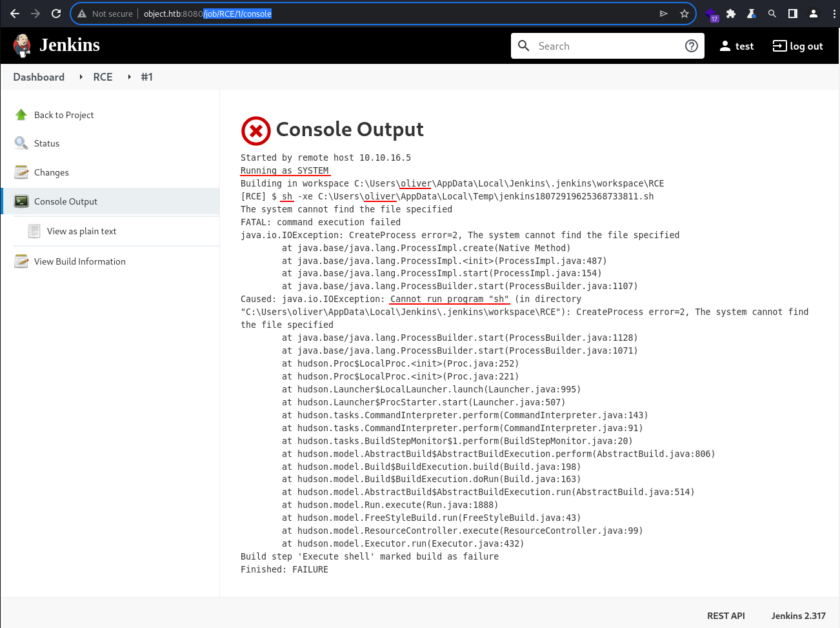Screen dimensions: 840x628
Task: Open the RCE breadcrumb
Action: click(x=103, y=77)
